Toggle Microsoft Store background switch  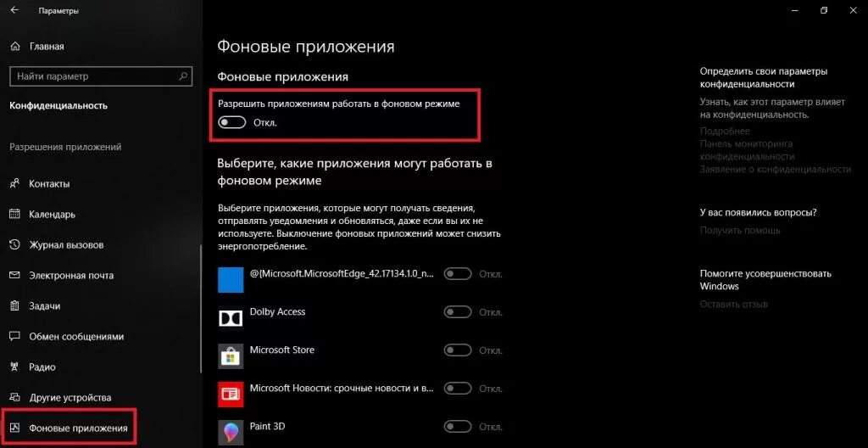458,350
